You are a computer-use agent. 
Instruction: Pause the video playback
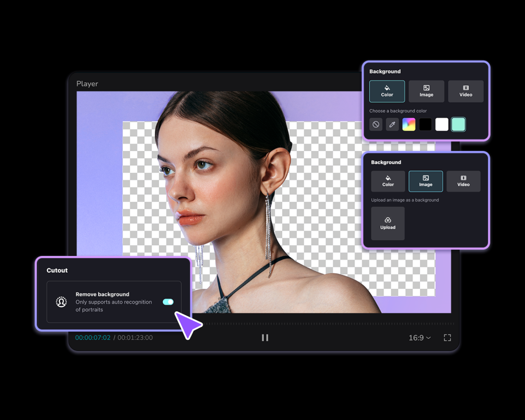pos(265,338)
